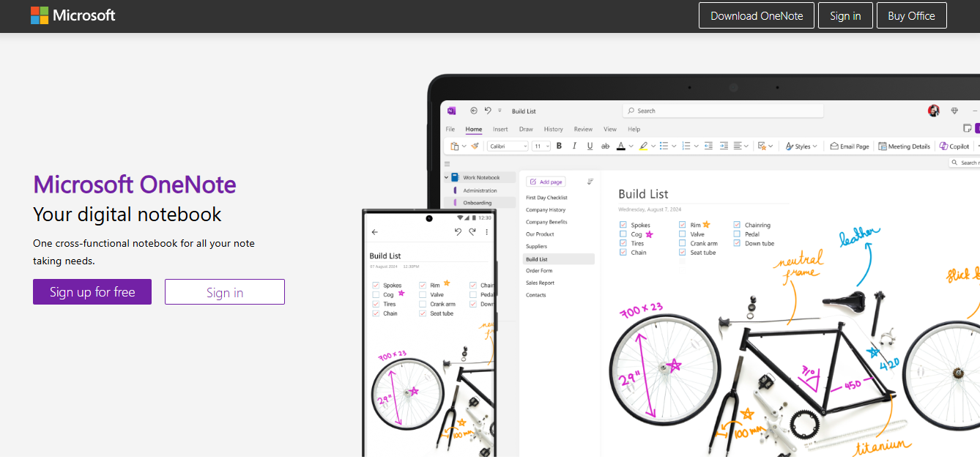The height and width of the screenshot is (462, 980).
Task: Click the hamburger navigation icon below ribbon
Action: point(447,163)
